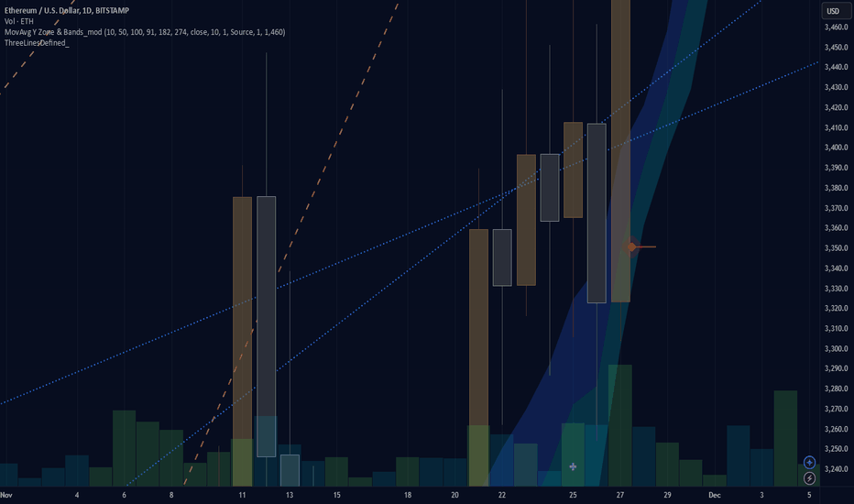Click date 29 on the time axis
This screenshot has height=504, width=854.
click(668, 495)
